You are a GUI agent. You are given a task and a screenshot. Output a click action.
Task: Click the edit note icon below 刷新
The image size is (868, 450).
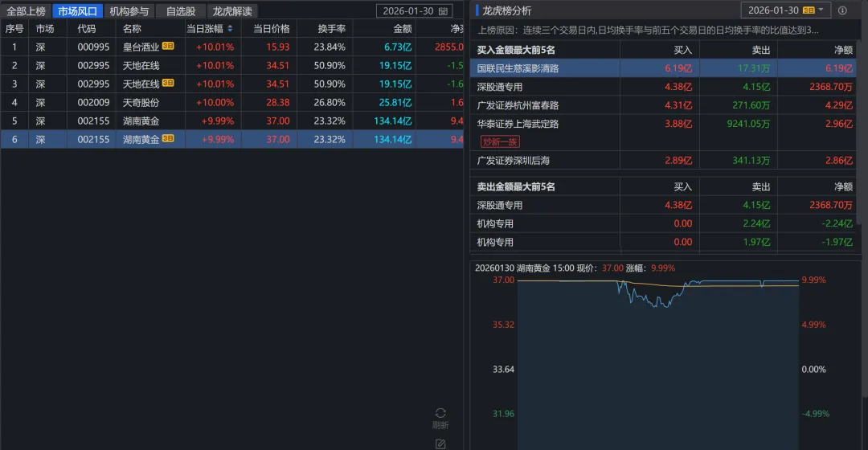pos(440,443)
